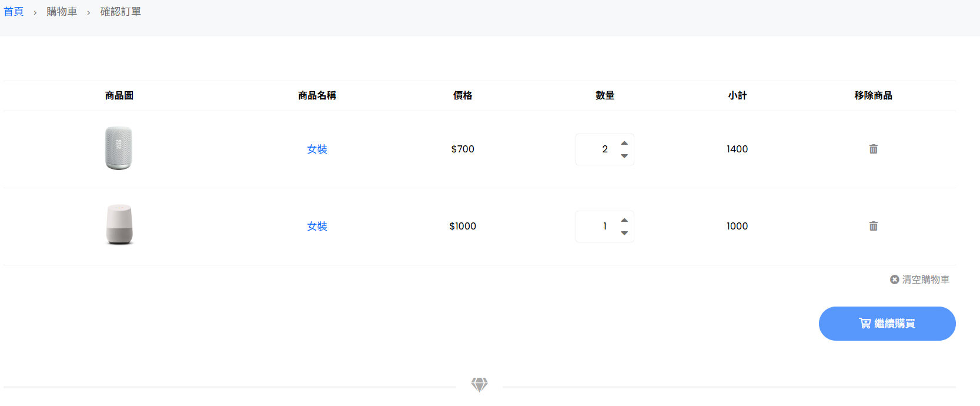Click the diamond icon in the divider

pos(479,385)
